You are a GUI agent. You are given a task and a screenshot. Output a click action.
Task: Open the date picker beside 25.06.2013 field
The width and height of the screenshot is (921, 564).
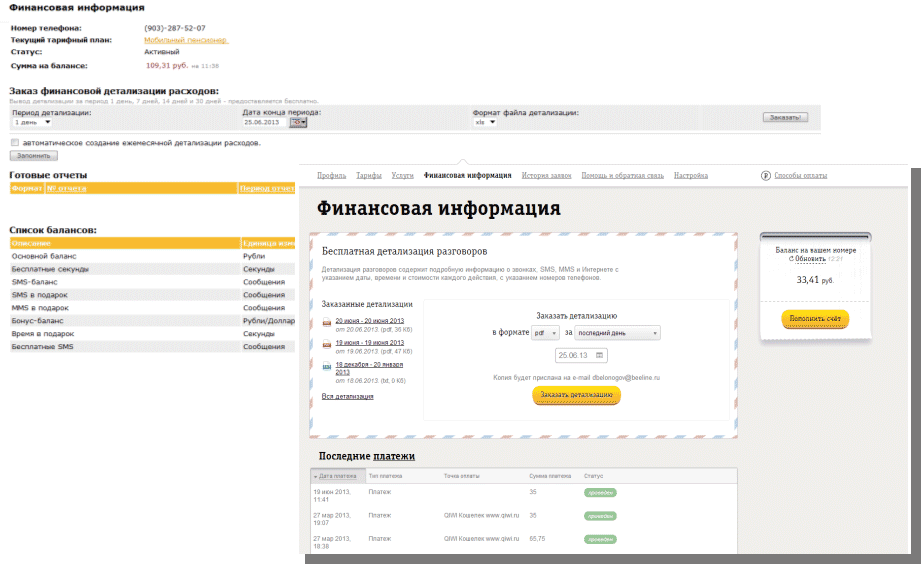point(298,122)
